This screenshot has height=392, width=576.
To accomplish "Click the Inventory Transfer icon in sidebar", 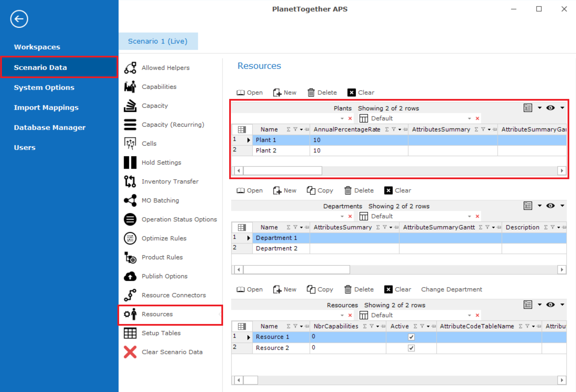I will point(130,181).
